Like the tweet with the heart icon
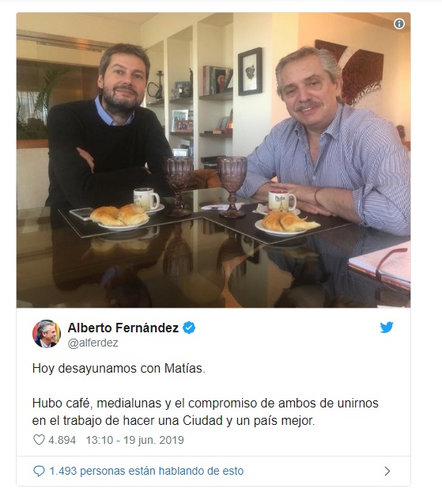442x504 pixels. (x=39, y=440)
